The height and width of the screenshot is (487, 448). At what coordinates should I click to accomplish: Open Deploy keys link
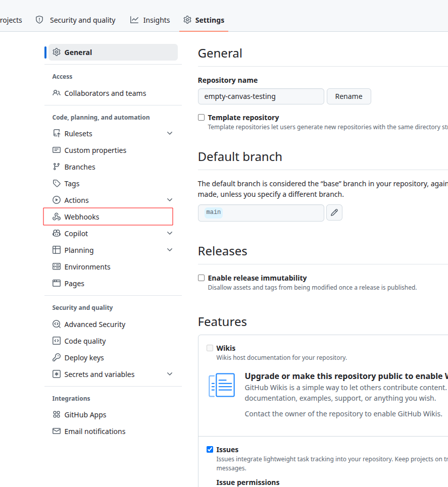(x=113, y=357)
